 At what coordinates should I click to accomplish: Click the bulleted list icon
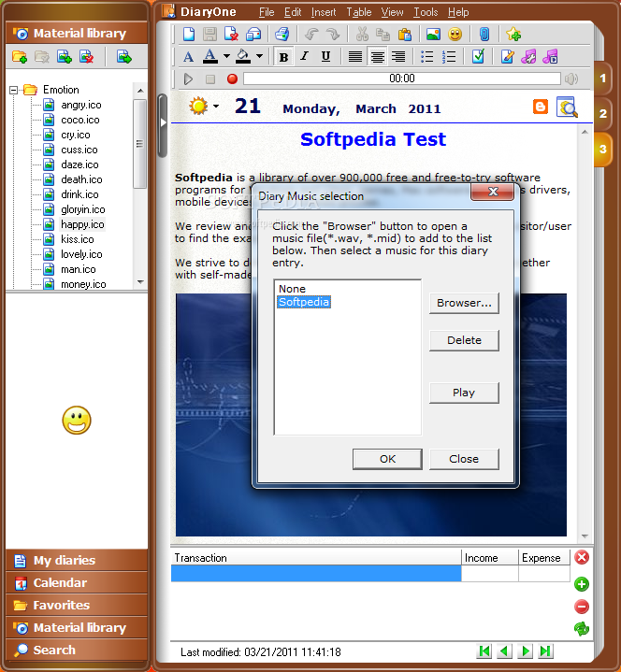(426, 57)
